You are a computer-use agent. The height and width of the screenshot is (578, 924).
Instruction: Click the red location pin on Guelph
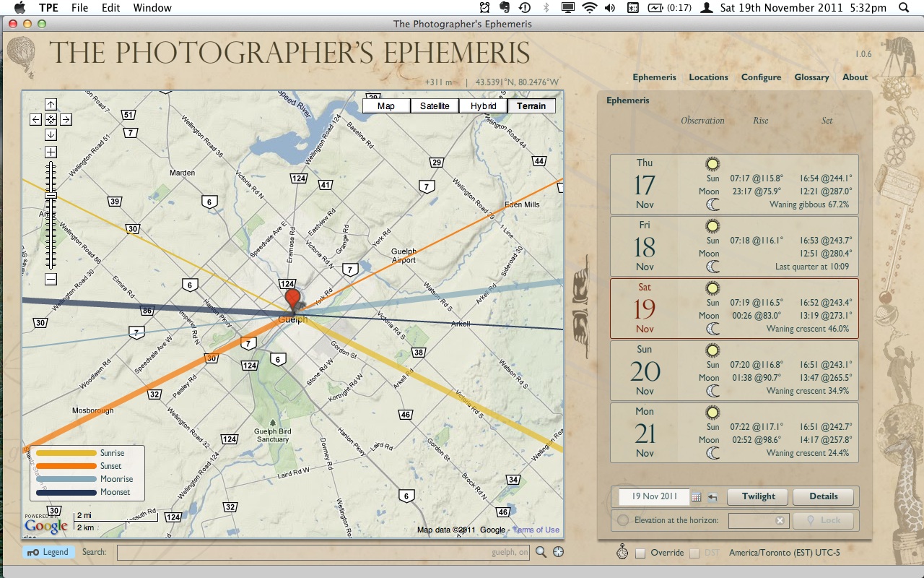click(x=292, y=299)
